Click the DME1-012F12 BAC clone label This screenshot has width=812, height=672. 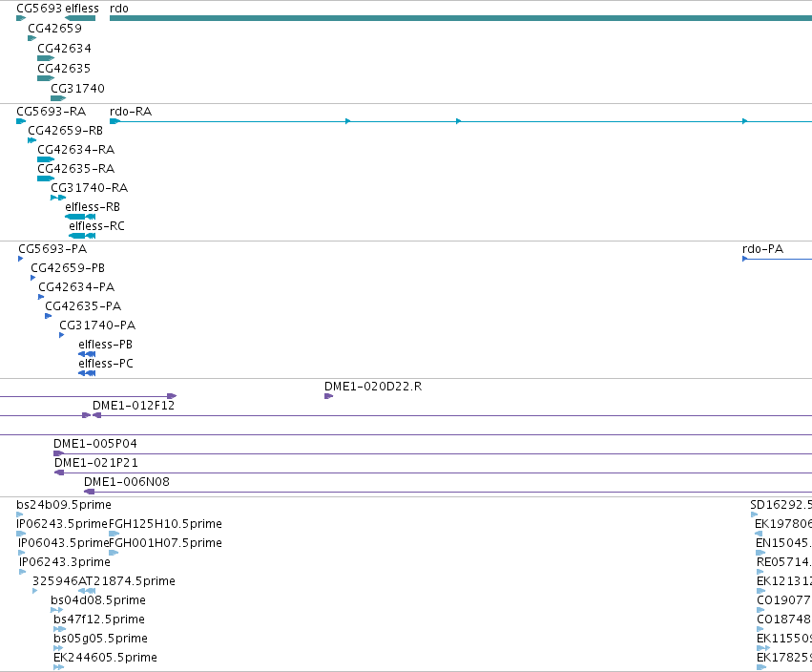pyautogui.click(x=134, y=407)
